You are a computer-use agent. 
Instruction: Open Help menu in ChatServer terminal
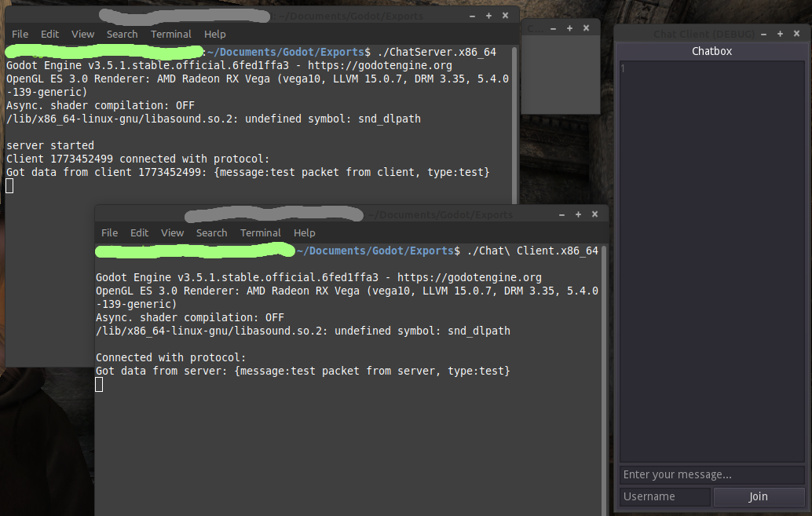coord(214,34)
